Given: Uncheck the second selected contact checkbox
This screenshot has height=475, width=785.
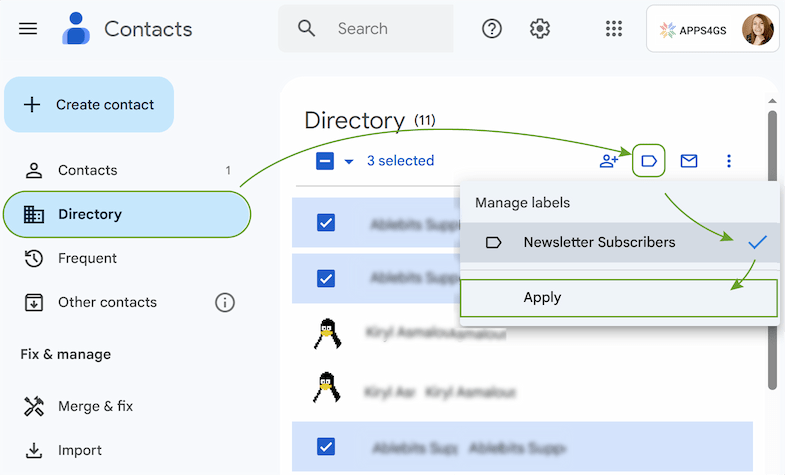Looking at the screenshot, I should [x=326, y=278].
